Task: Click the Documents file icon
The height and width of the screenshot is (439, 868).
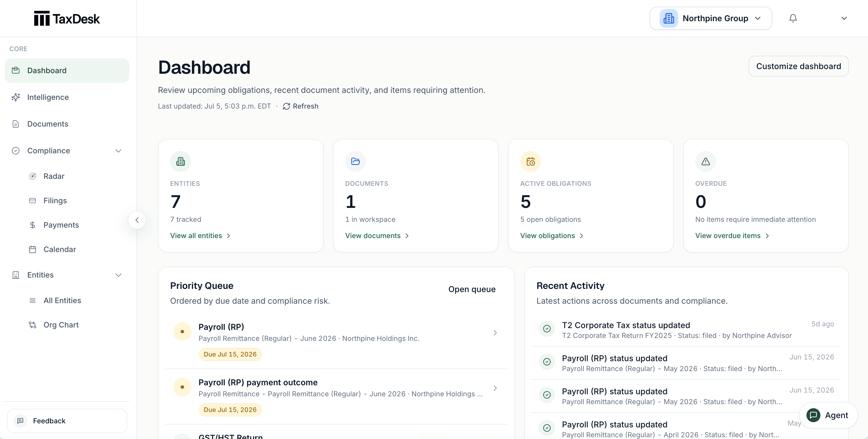Action: point(16,124)
